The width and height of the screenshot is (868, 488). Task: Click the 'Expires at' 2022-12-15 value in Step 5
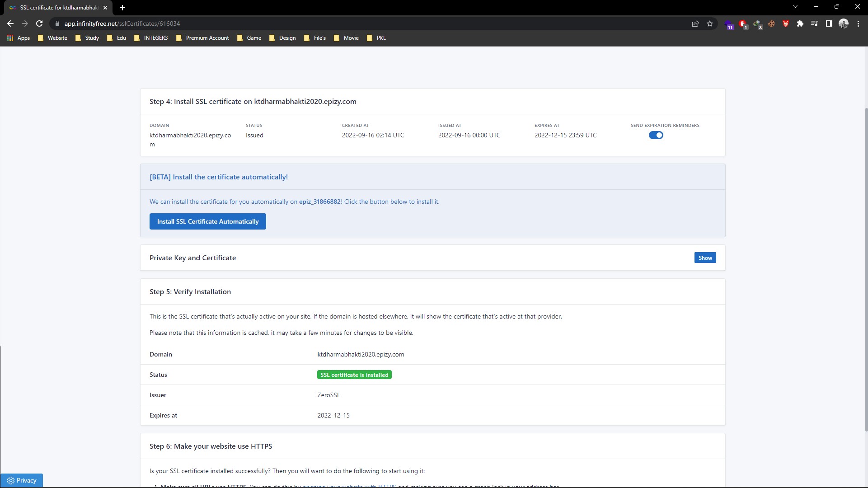click(x=333, y=415)
